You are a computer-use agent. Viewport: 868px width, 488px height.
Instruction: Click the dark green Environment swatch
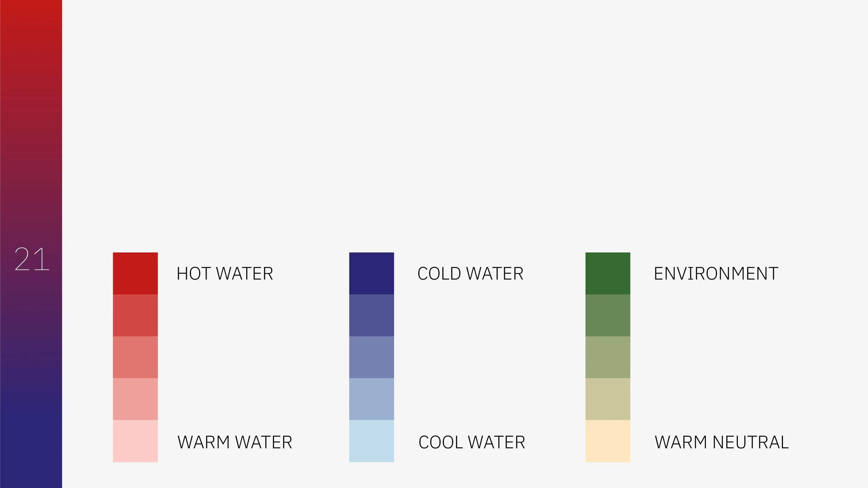(608, 273)
